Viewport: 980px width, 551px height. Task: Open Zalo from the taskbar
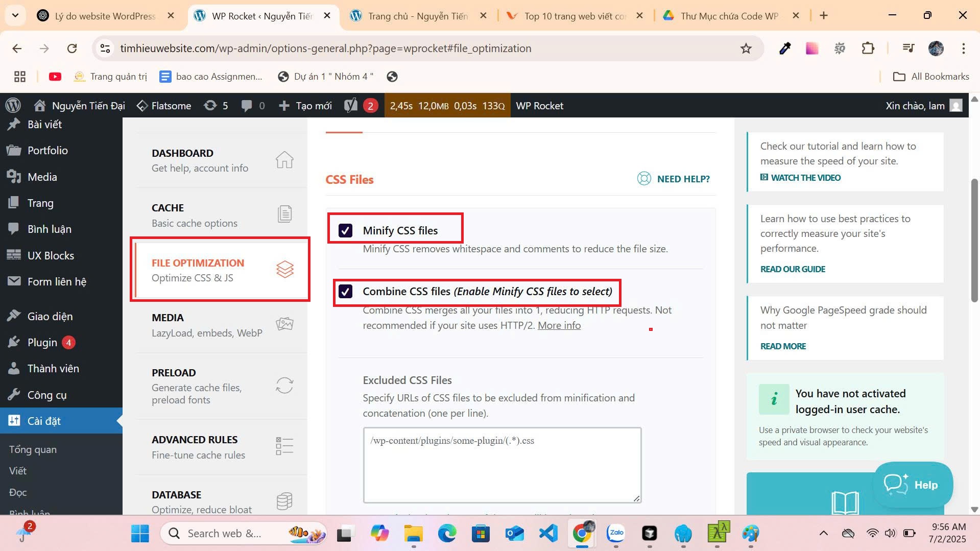pyautogui.click(x=616, y=533)
